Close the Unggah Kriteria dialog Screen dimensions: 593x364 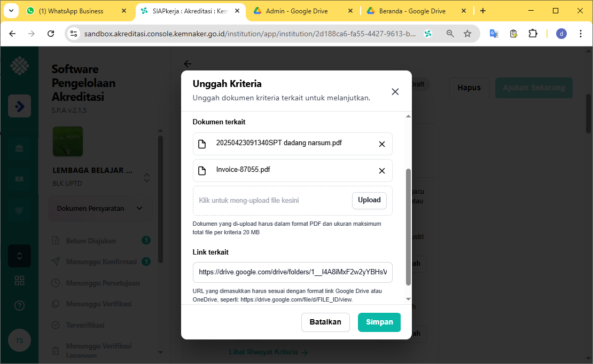tap(395, 92)
